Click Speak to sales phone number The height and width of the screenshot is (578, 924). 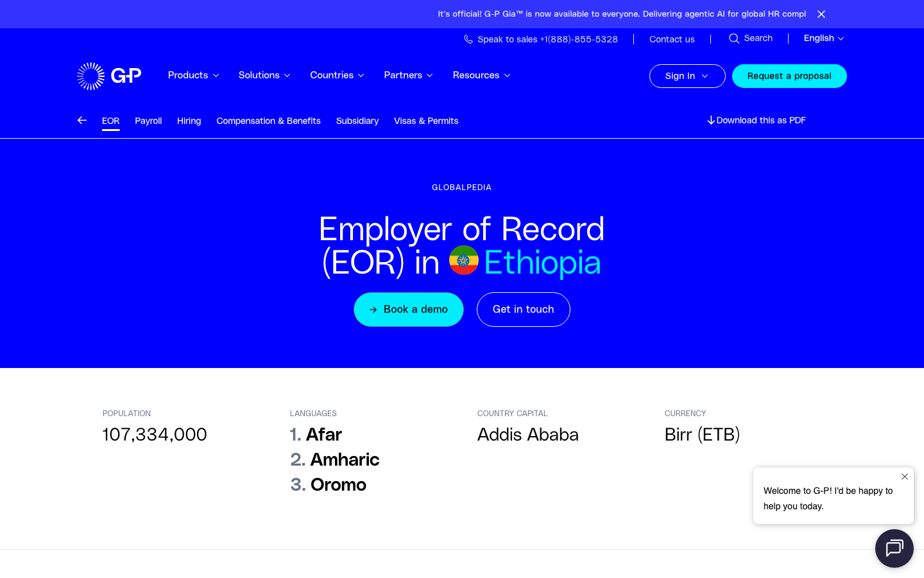point(547,39)
